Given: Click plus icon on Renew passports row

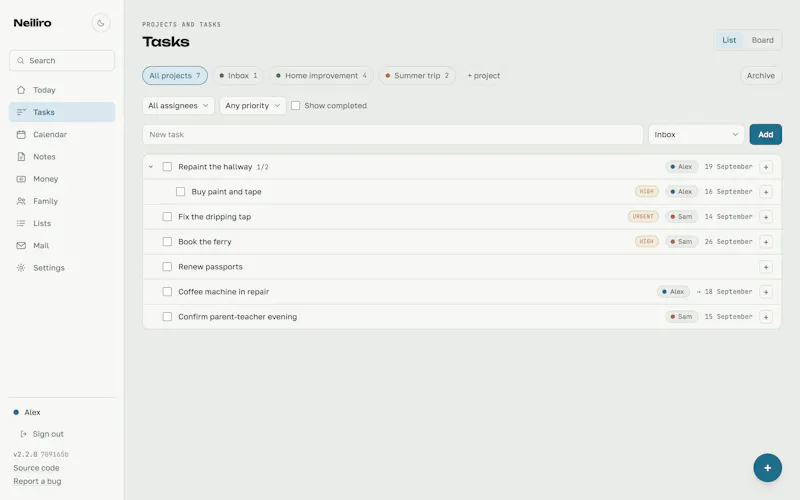Looking at the screenshot, I should pos(766,267).
